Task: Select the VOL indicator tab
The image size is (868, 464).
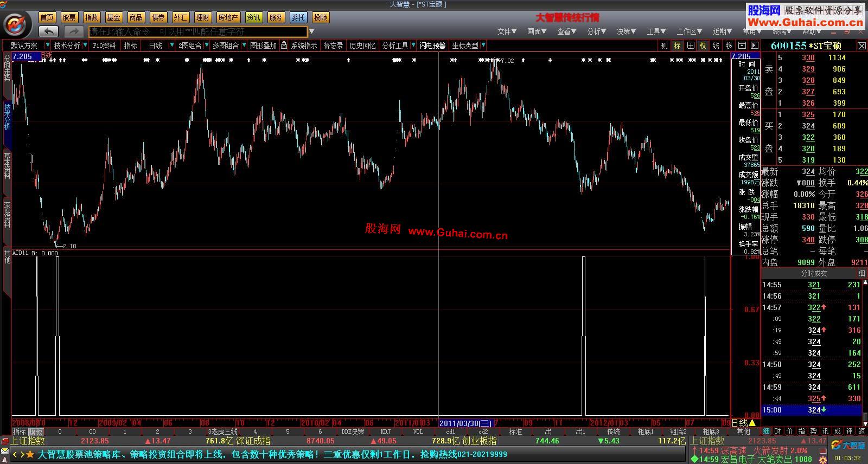Action: tap(418, 432)
